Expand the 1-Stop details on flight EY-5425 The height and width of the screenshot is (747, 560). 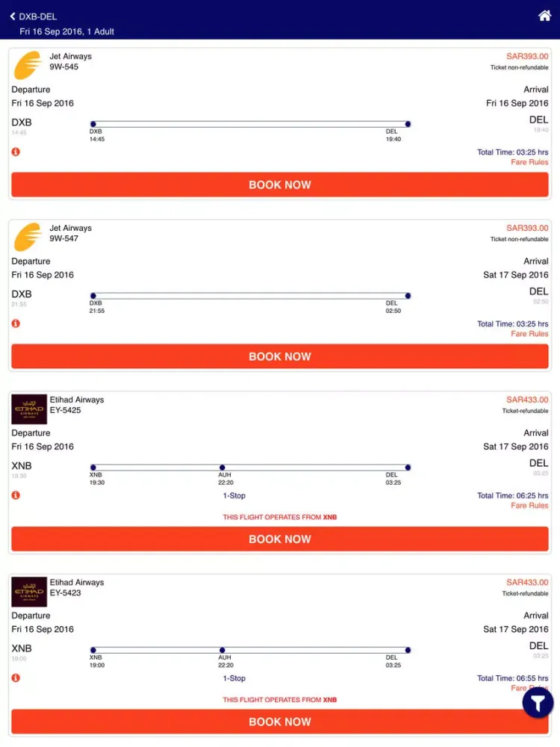(x=234, y=495)
